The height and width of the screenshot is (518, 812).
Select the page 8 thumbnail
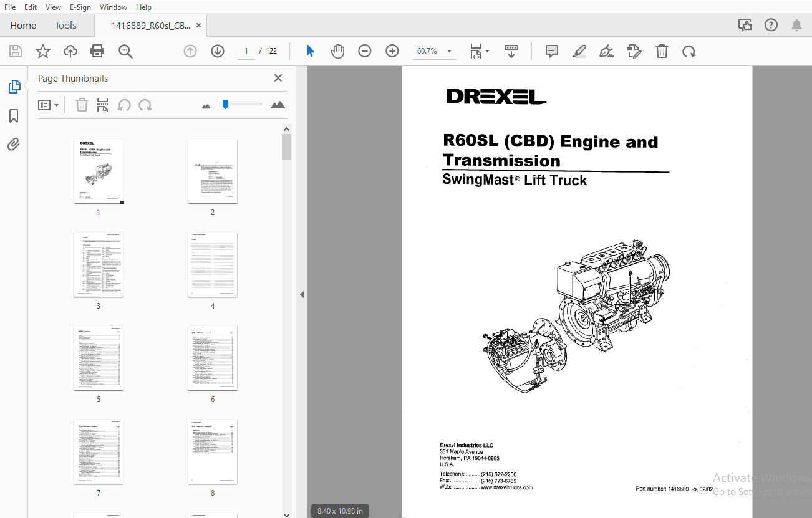coord(213,452)
